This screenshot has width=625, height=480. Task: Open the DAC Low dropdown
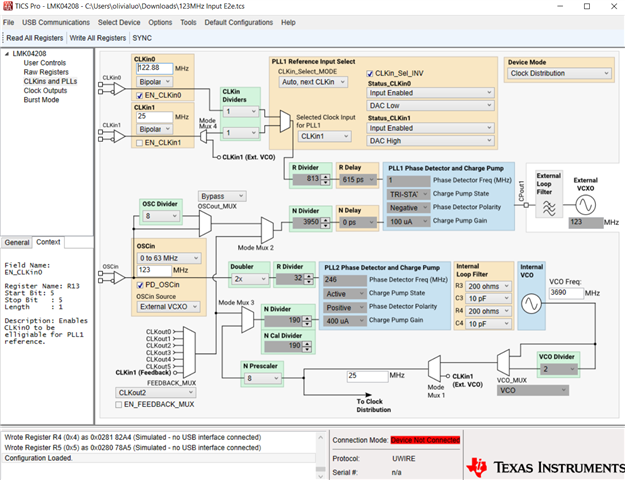[x=430, y=106]
